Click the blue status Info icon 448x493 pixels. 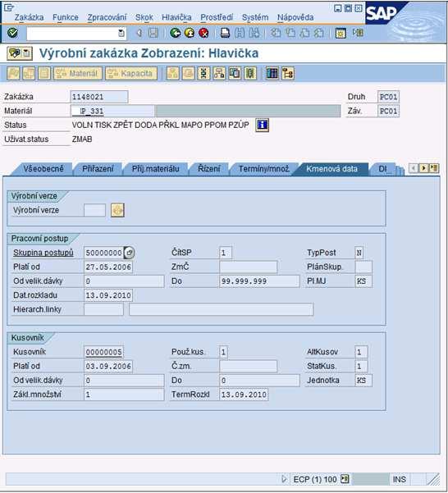[263, 126]
